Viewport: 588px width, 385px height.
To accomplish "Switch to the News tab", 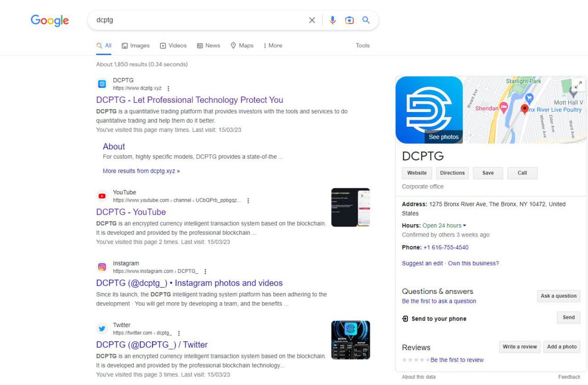I will [x=208, y=46].
